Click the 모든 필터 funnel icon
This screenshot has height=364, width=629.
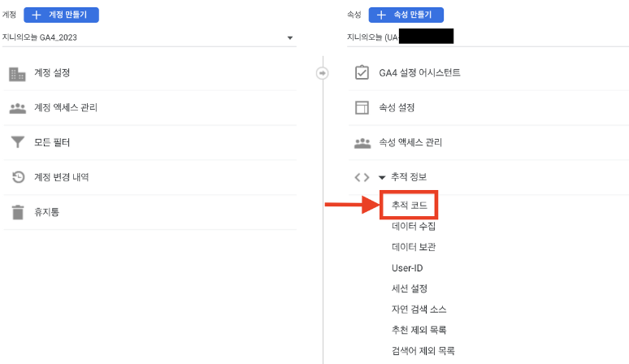(x=18, y=142)
